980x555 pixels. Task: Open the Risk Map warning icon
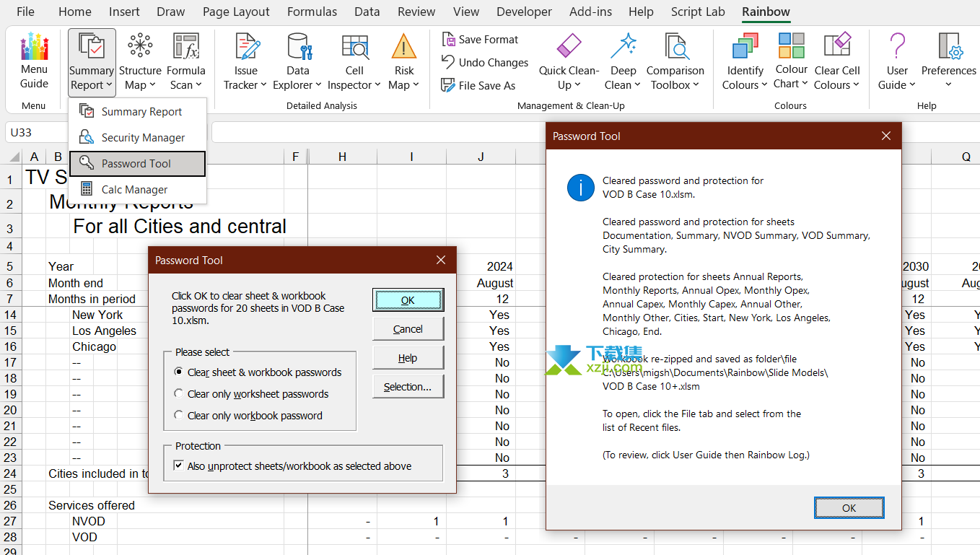[404, 47]
